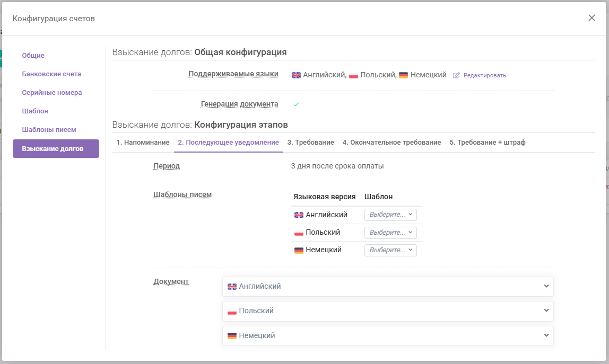
Task: Click the Языковая версия column header
Action: coord(324,197)
